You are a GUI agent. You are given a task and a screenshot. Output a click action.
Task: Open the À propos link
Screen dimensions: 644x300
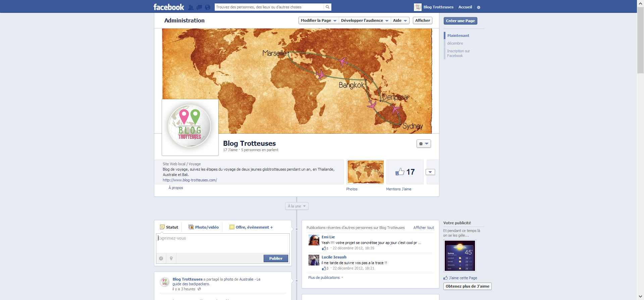pos(176,188)
